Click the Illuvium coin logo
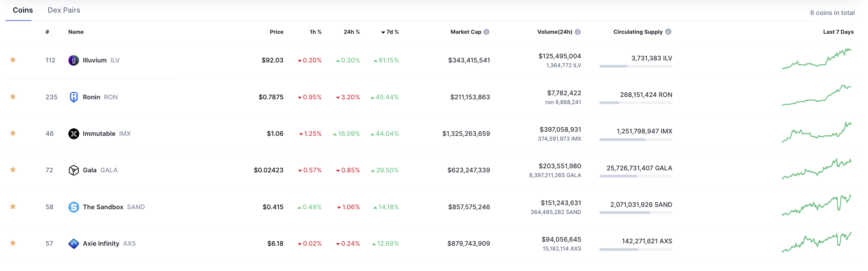The height and width of the screenshot is (271, 868). click(x=74, y=60)
